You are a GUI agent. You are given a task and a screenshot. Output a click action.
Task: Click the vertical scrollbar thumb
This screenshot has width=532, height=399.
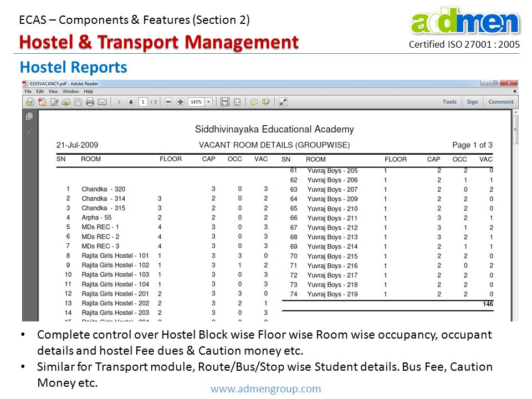tap(515, 130)
